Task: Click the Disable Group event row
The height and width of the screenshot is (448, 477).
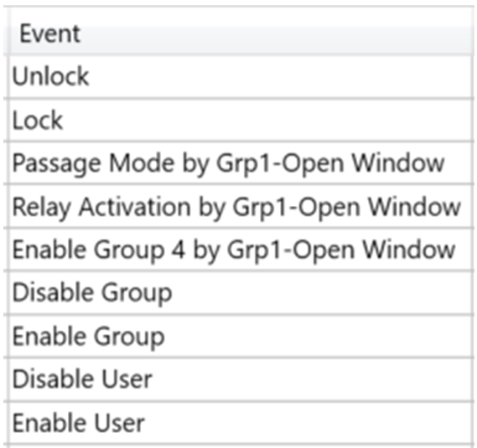Action: pos(241,293)
